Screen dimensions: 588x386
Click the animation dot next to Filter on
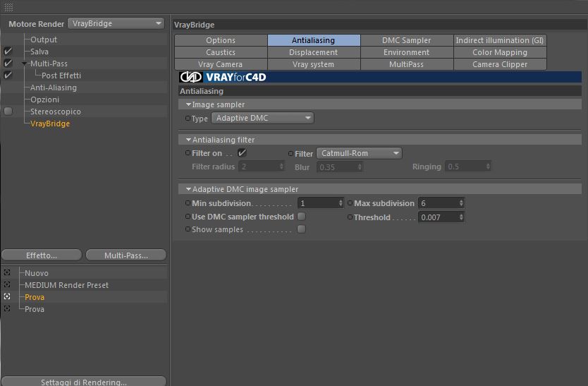coord(188,153)
